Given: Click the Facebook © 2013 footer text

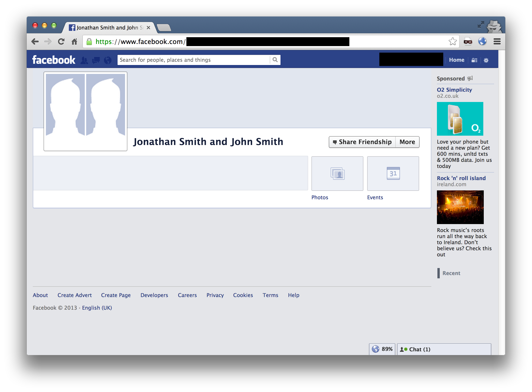Looking at the screenshot, I should pyautogui.click(x=55, y=308).
